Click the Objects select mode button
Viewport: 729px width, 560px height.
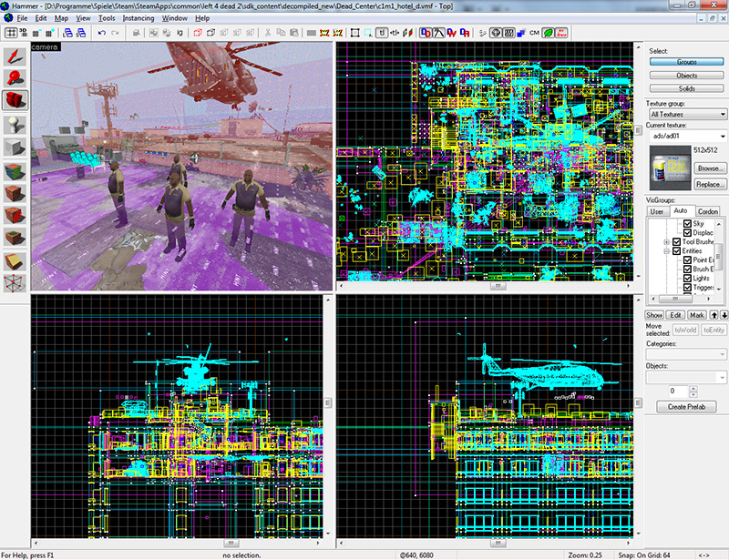687,76
